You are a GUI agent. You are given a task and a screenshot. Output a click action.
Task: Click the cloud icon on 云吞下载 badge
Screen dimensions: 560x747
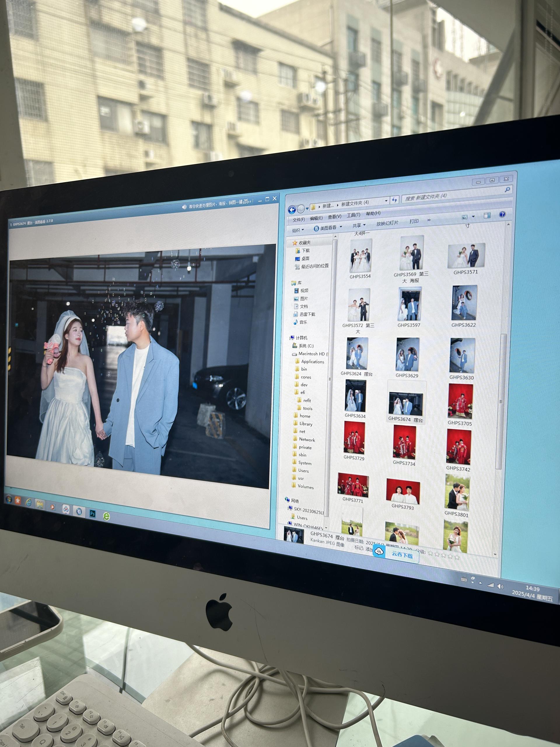point(379,551)
